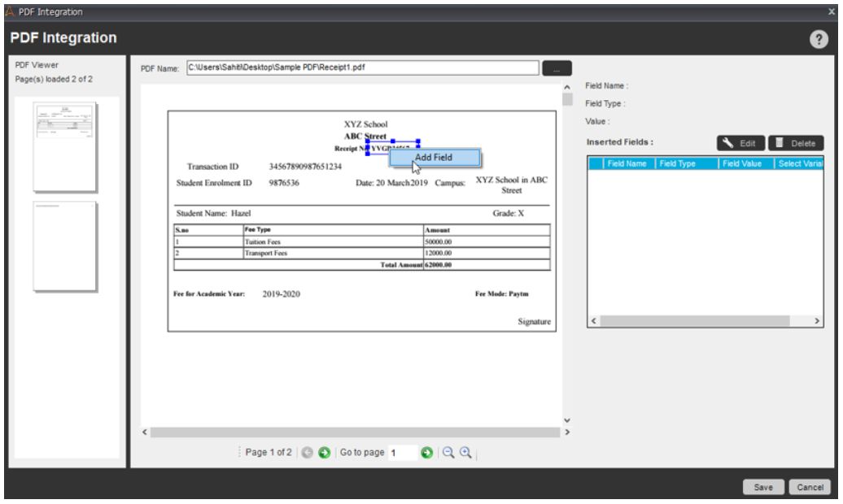The height and width of the screenshot is (504, 843).
Task: Click the browse PDF file button
Action: pos(557,68)
